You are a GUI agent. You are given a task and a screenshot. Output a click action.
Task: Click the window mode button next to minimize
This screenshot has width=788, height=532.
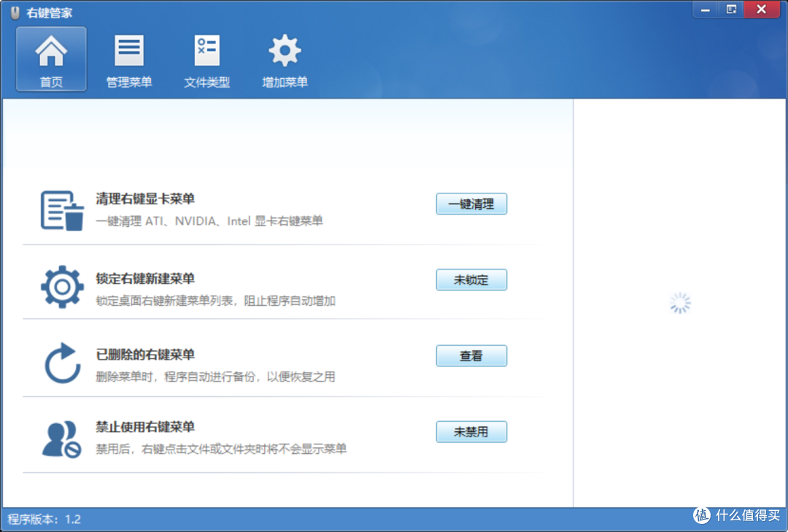click(x=731, y=9)
